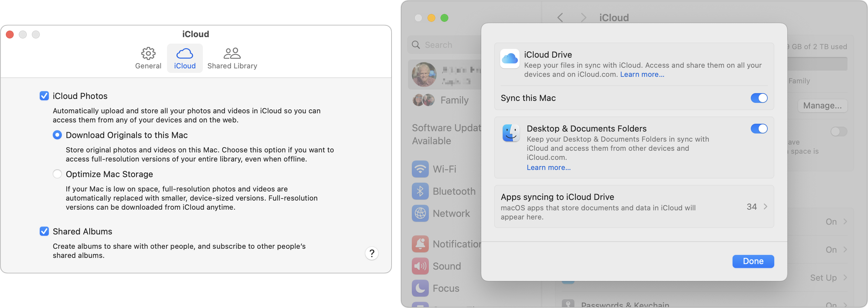Viewport: 868px width, 308px height.
Task: Click the Set Up row chevron
Action: click(x=845, y=277)
